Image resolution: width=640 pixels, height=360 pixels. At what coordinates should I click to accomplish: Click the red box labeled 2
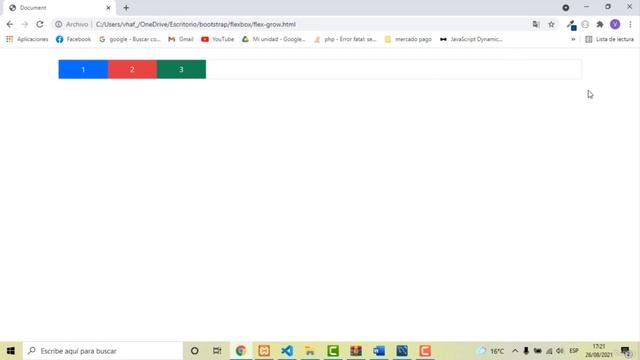pos(132,69)
